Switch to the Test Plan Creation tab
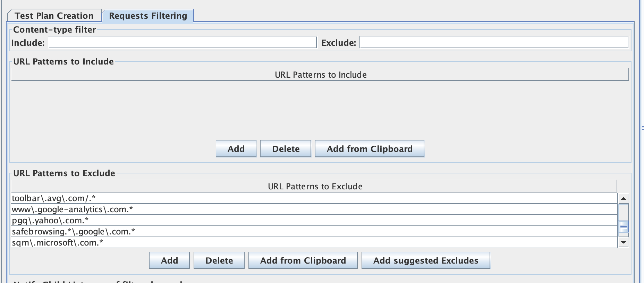This screenshot has height=283, width=644. [55, 15]
